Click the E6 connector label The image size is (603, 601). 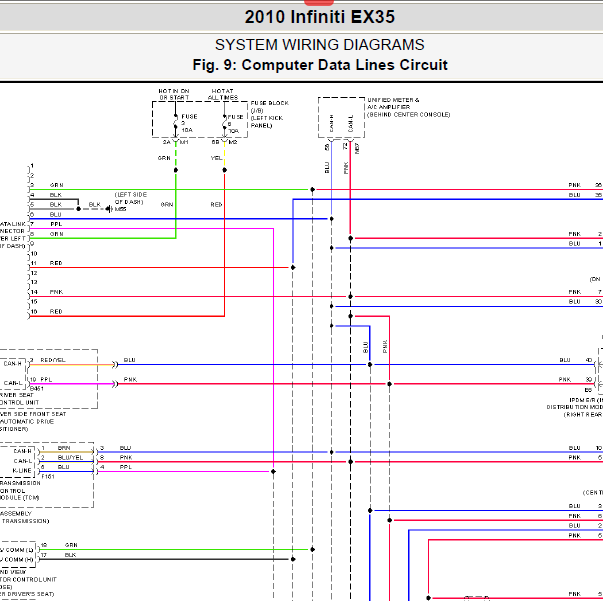click(x=588, y=390)
